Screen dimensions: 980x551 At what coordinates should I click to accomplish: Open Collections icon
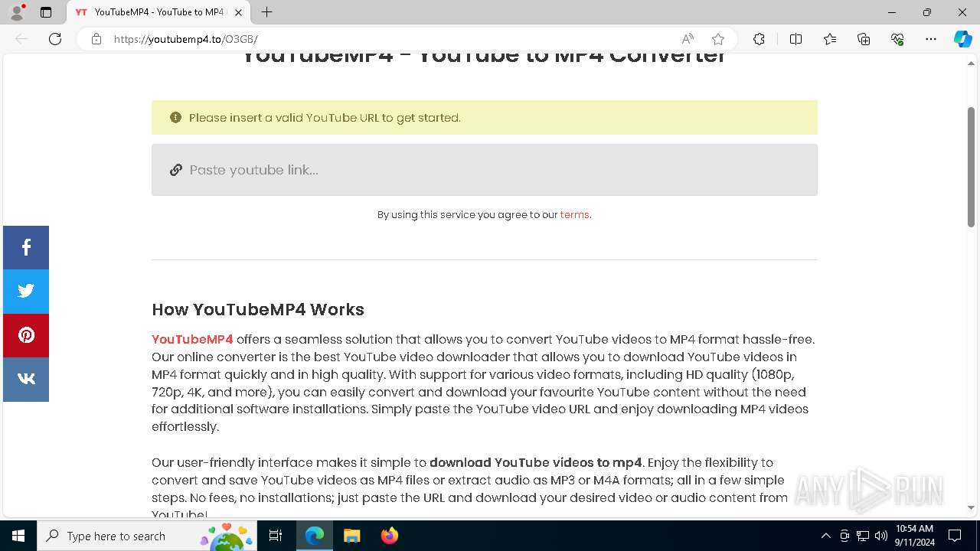pyautogui.click(x=864, y=39)
